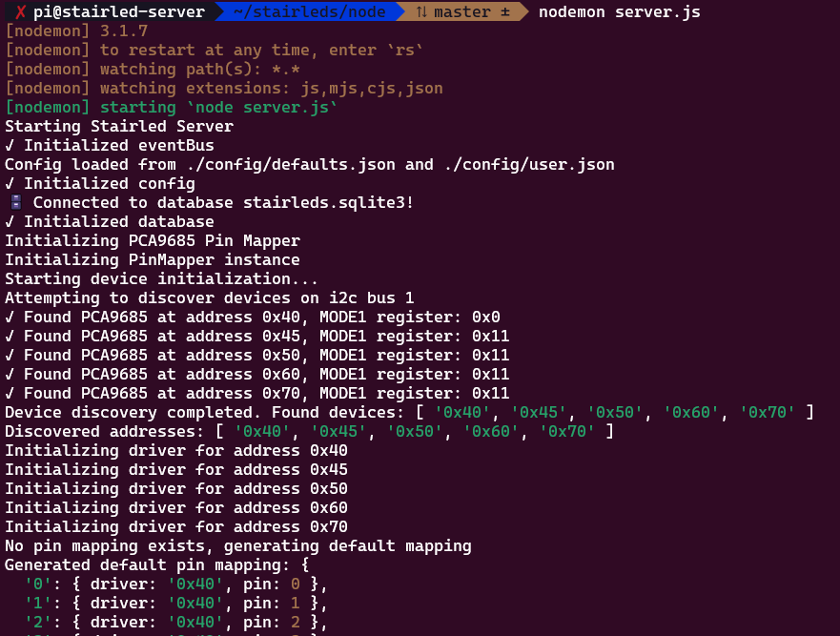
Task: Click the red X status icon in prompt
Action: tap(20, 11)
